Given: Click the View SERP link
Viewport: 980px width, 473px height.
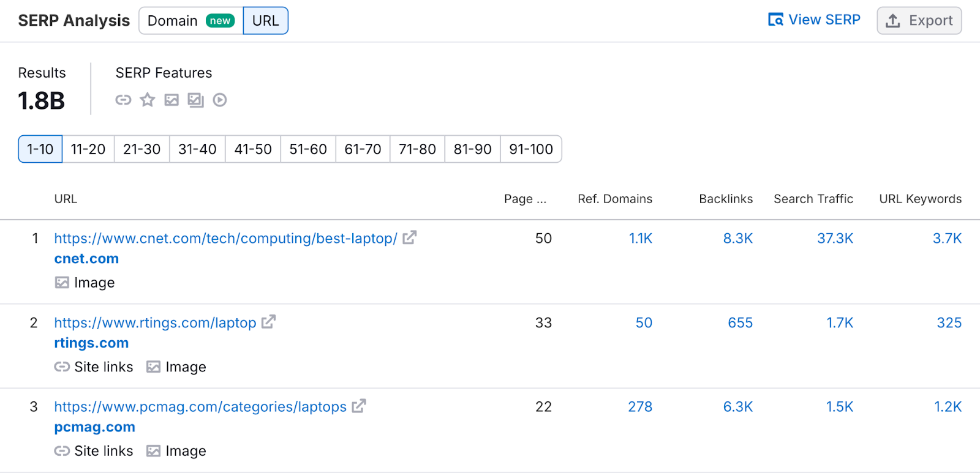Looking at the screenshot, I should [x=814, y=20].
